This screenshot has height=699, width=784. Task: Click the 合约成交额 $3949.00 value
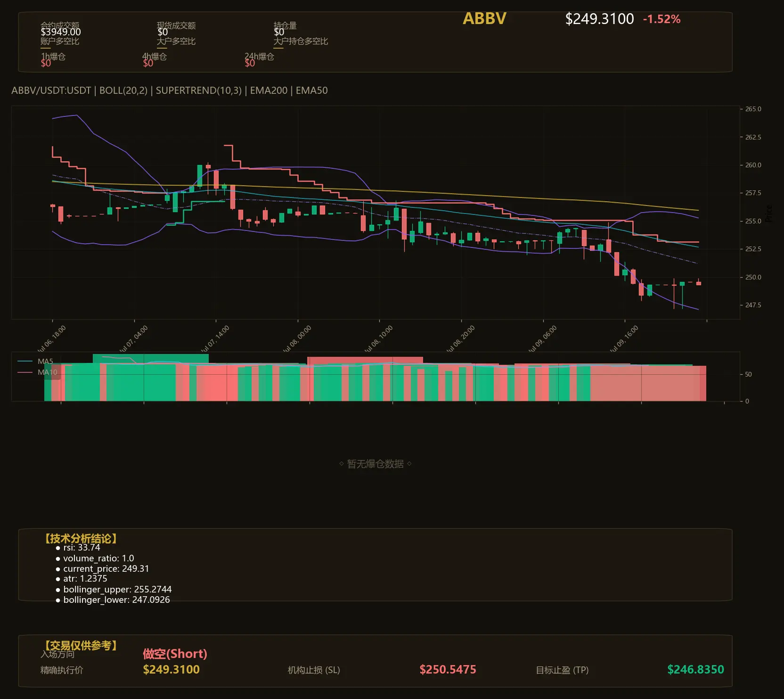coord(61,32)
